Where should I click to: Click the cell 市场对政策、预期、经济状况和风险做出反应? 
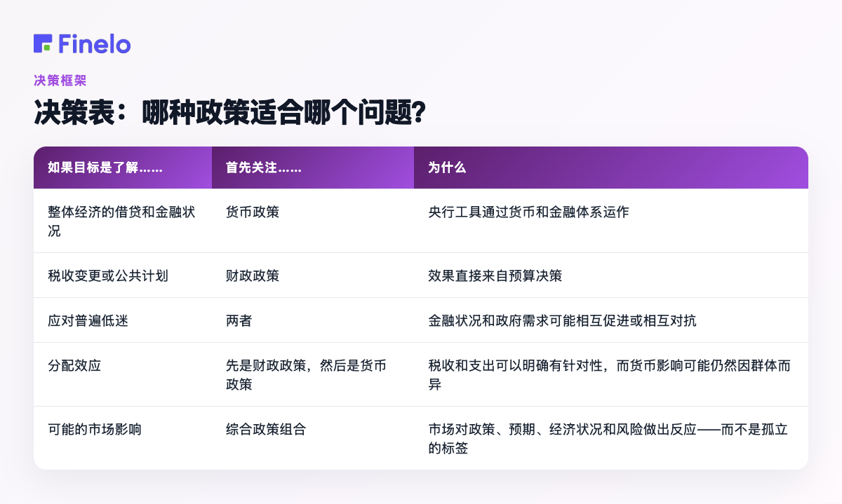click(x=611, y=438)
